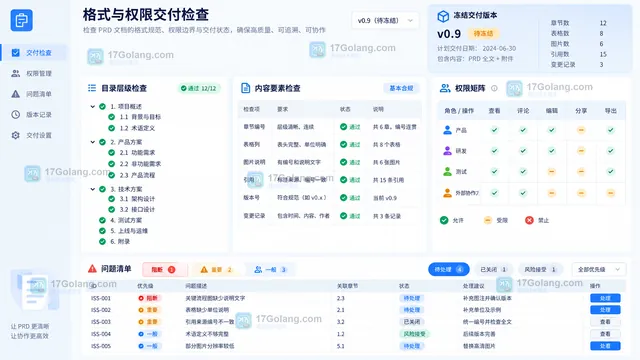Screen dimensions: 640x360
Task: Collapse the 3. 技术方案 tree node
Action: tap(93, 189)
